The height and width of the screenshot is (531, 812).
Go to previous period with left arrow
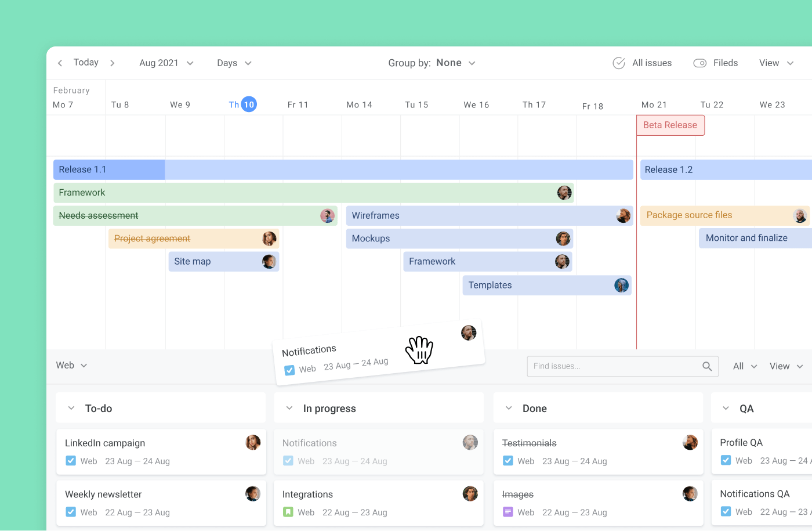[60, 63]
